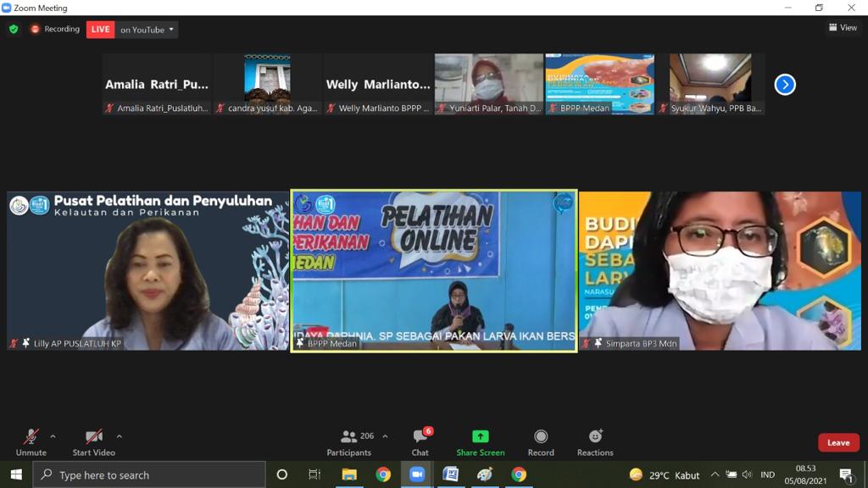Open Cortana circle icon on taskbar
868x488 pixels.
pyautogui.click(x=281, y=474)
